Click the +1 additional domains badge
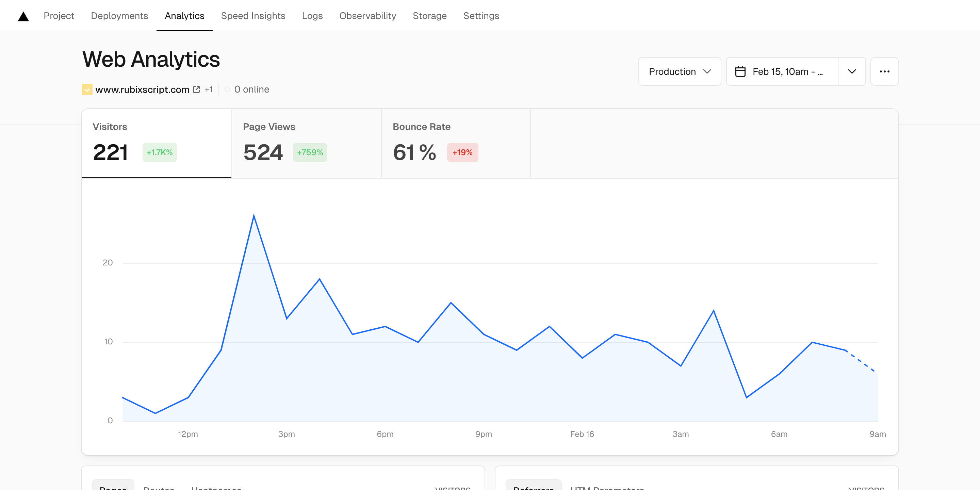 click(209, 89)
